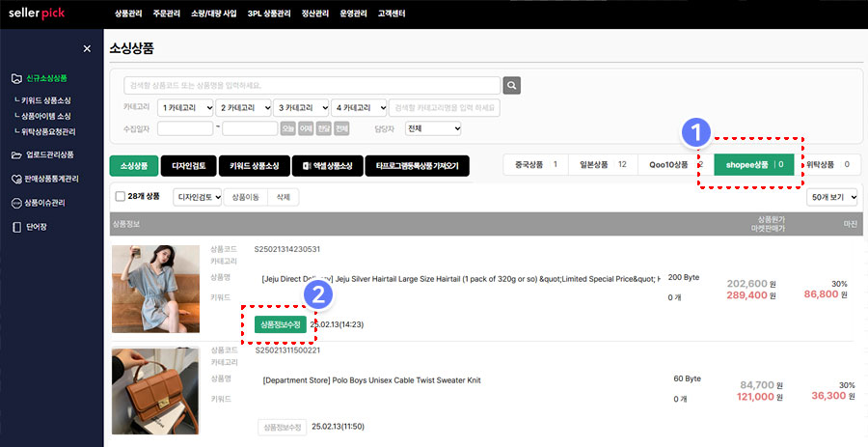The height and width of the screenshot is (447, 868).
Task: Click the 타프로그램등록상품 가져오기 button
Action: click(417, 166)
